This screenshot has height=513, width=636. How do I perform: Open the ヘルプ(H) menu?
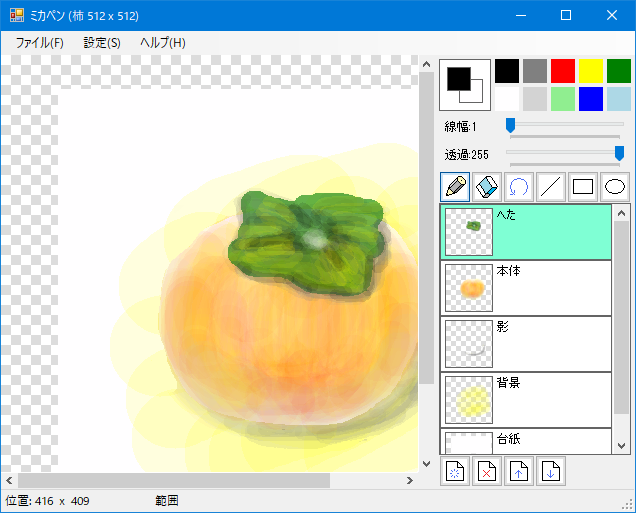pyautogui.click(x=163, y=43)
